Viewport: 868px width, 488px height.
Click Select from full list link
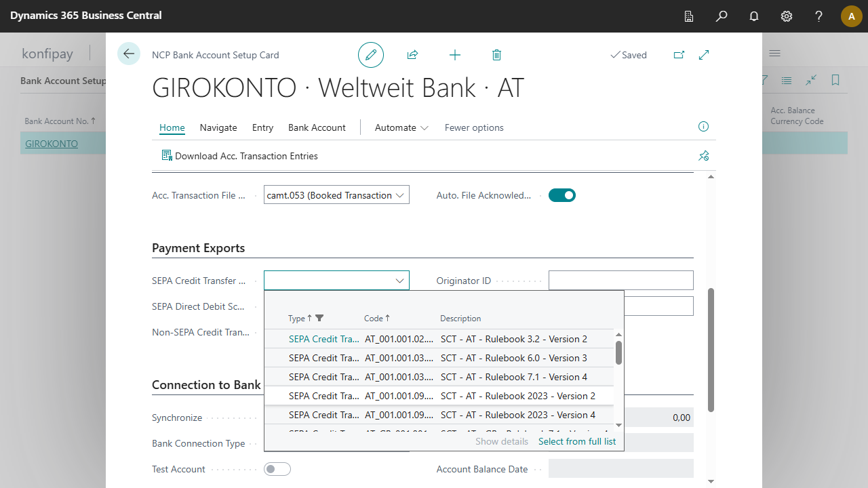tap(577, 441)
